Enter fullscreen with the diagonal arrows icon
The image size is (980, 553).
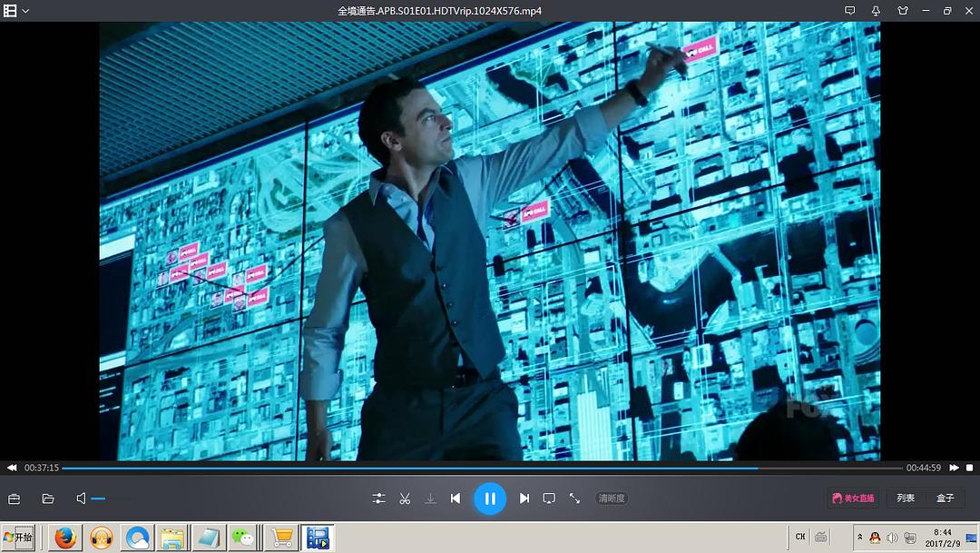click(574, 499)
